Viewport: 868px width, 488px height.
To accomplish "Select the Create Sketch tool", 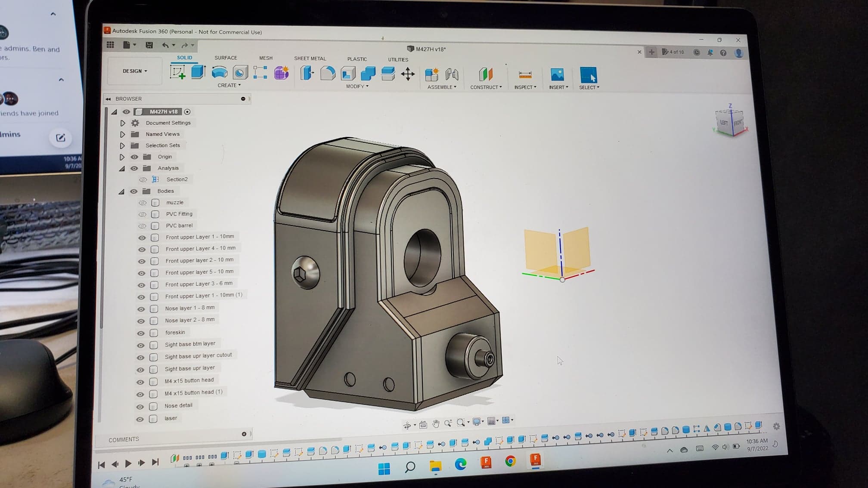I will [x=177, y=72].
